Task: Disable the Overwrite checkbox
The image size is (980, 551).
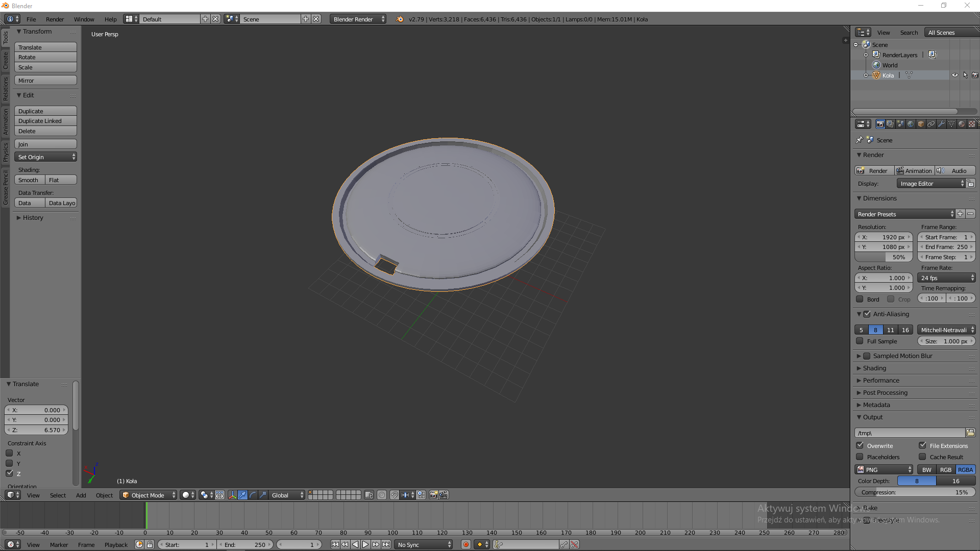Action: tap(860, 445)
